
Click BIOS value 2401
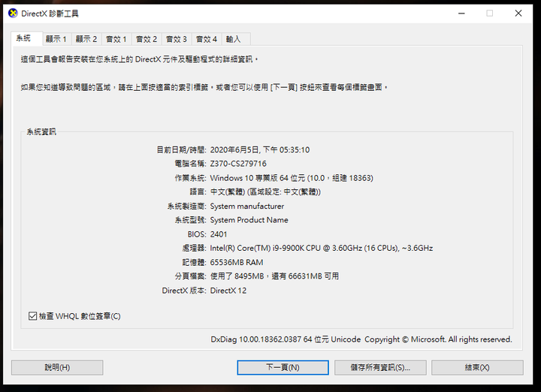pyautogui.click(x=219, y=234)
